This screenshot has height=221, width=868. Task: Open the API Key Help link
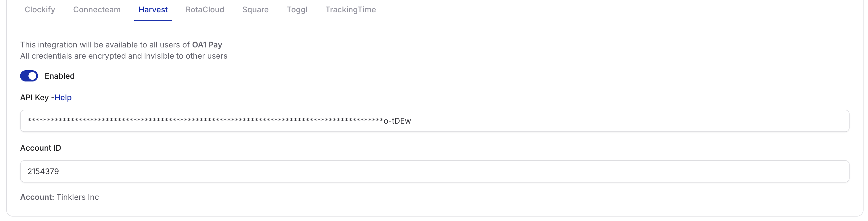63,98
